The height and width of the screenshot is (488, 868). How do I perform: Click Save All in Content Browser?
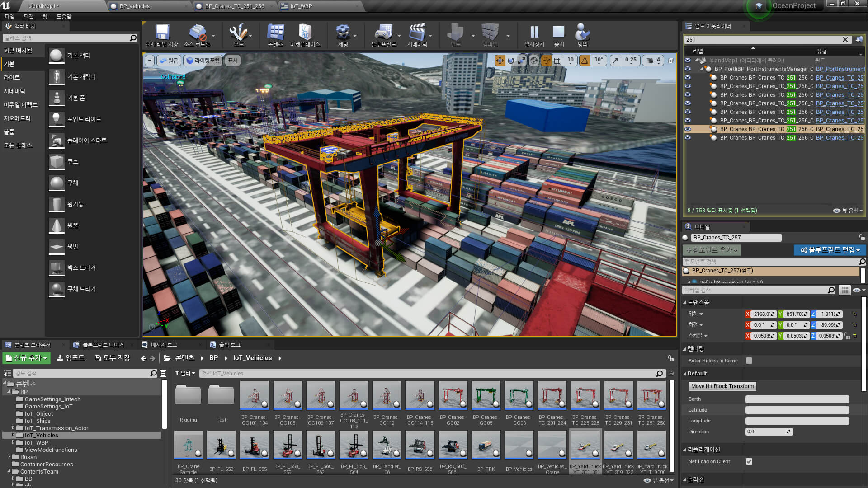(113, 358)
